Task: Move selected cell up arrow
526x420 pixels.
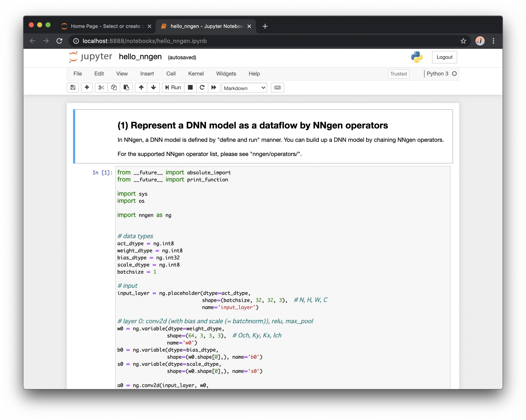Action: point(141,87)
